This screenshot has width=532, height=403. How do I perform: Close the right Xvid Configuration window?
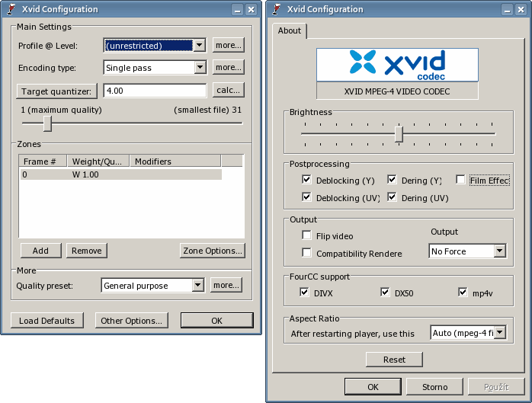point(521,9)
